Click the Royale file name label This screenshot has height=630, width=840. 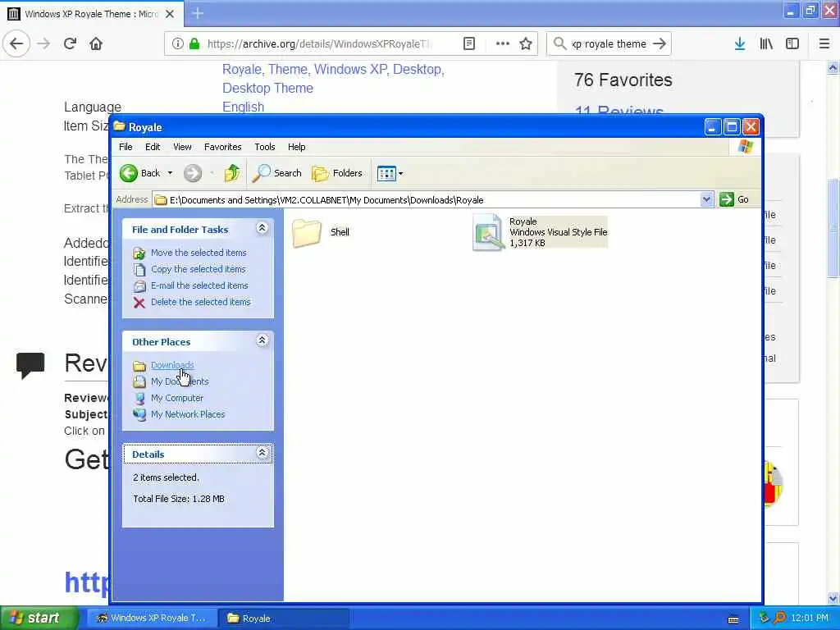(523, 221)
